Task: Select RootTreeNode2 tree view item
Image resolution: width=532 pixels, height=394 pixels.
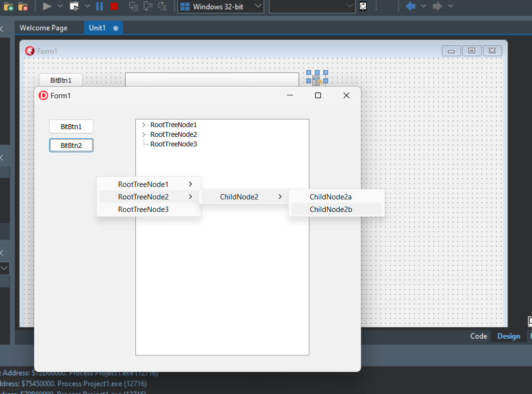Action: (x=173, y=134)
